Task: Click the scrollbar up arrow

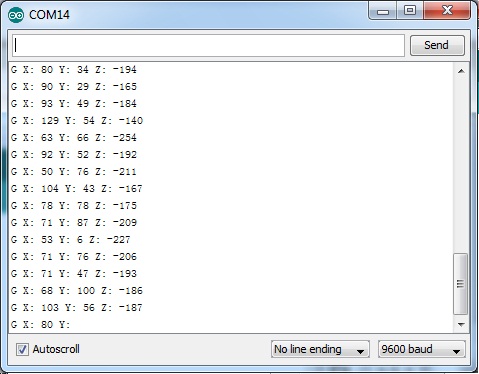Action: click(461, 71)
